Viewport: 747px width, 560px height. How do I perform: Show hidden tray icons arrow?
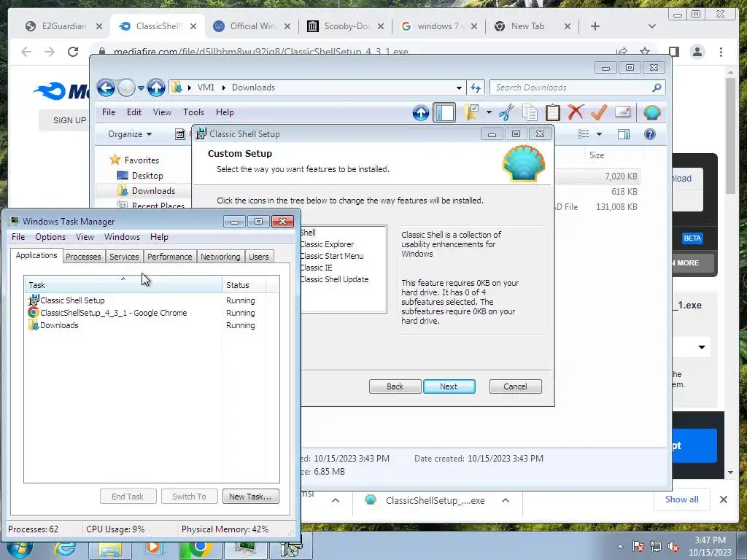[620, 546]
